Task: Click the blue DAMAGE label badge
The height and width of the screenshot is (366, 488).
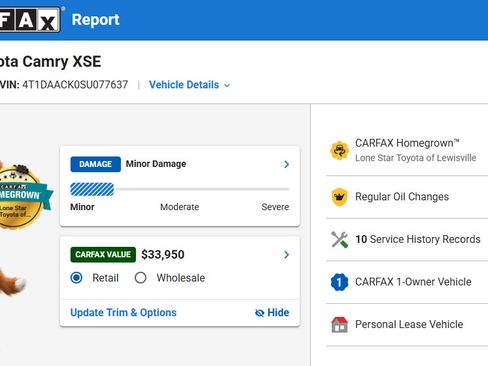Action: 95,164
